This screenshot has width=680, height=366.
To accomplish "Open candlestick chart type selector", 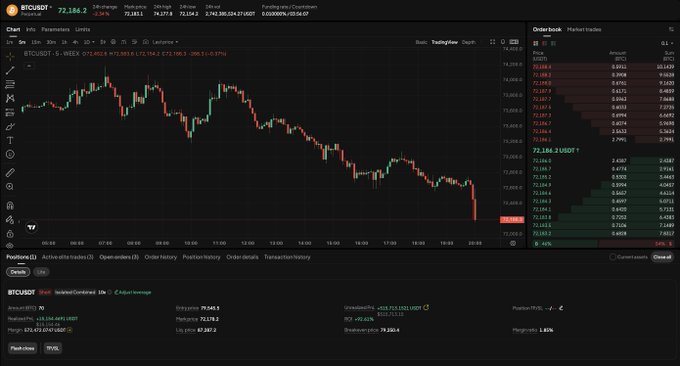I will coord(103,42).
